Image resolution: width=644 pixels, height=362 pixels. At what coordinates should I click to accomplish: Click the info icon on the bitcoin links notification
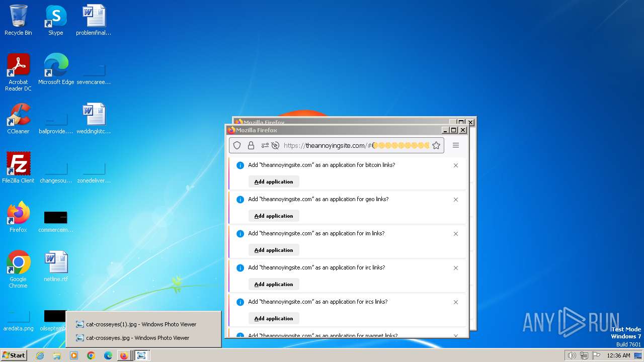(240, 165)
